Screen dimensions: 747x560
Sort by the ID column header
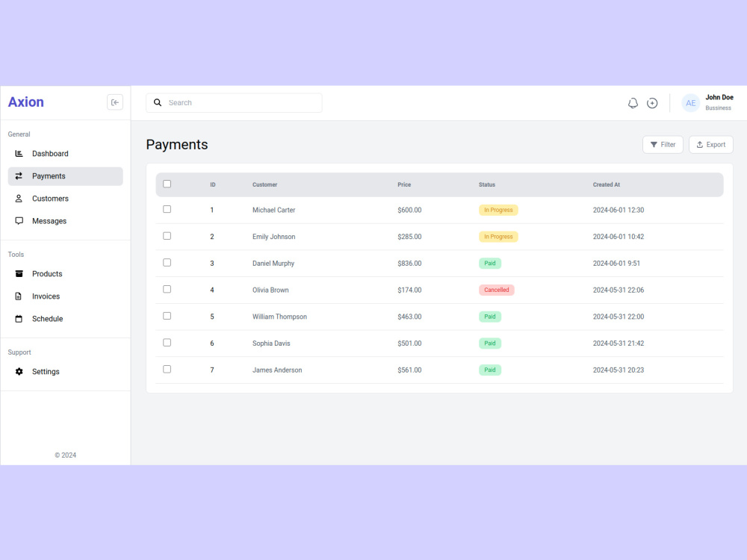coord(213,184)
